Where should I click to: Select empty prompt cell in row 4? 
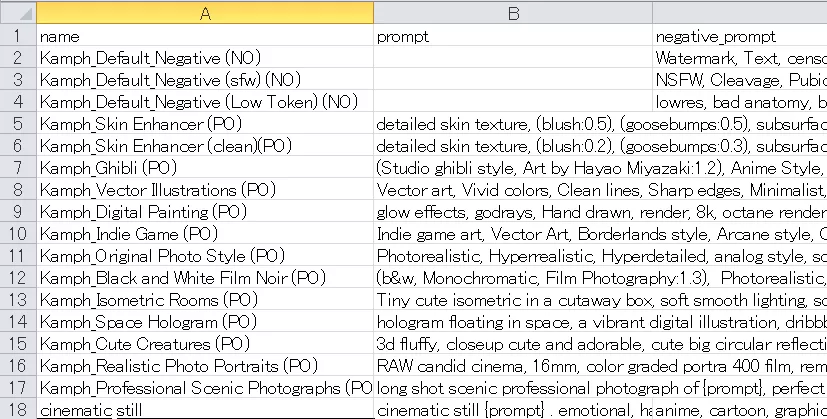click(513, 102)
